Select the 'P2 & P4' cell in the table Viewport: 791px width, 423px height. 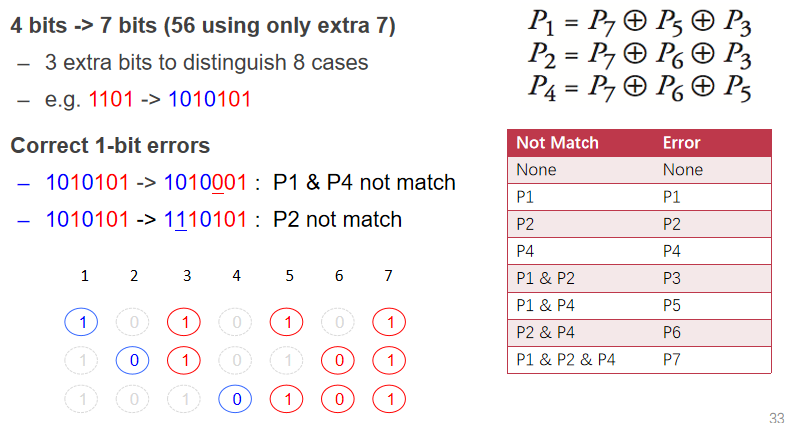click(x=546, y=332)
